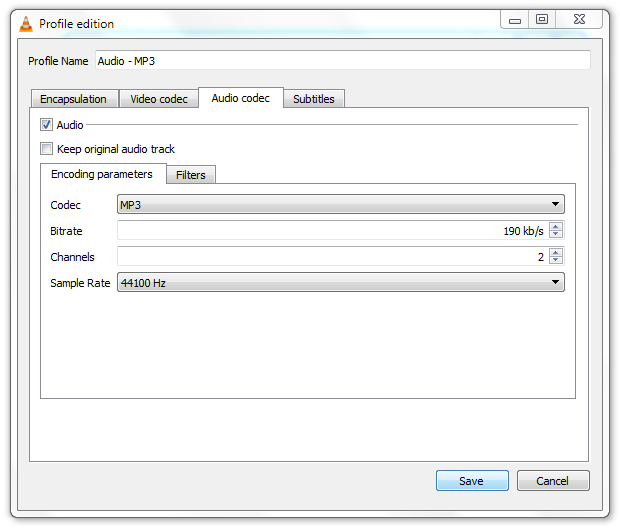Viewport: 620px width, 528px height.
Task: Close the Profile edition dialog
Action: point(579,19)
